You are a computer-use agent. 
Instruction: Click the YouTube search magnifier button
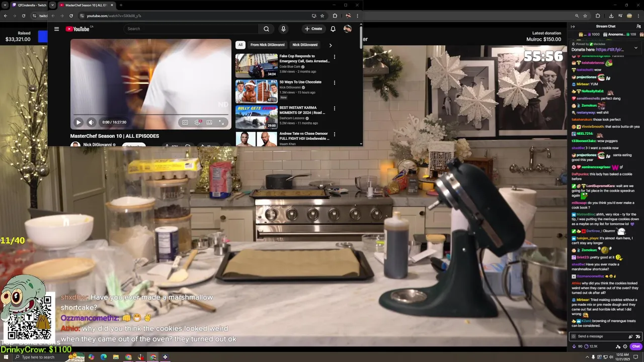266,29
